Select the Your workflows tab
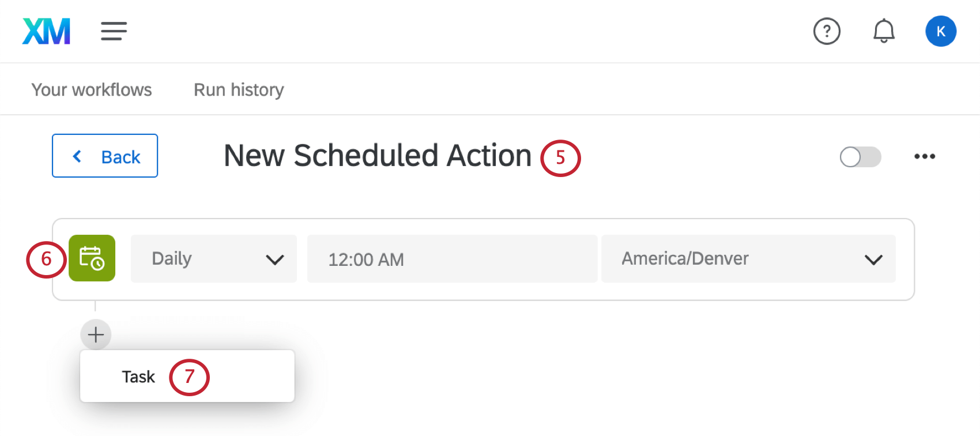The image size is (980, 436). [91, 89]
